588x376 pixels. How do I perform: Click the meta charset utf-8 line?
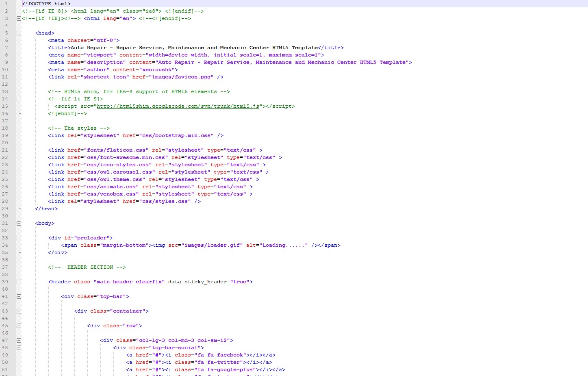tap(84, 40)
